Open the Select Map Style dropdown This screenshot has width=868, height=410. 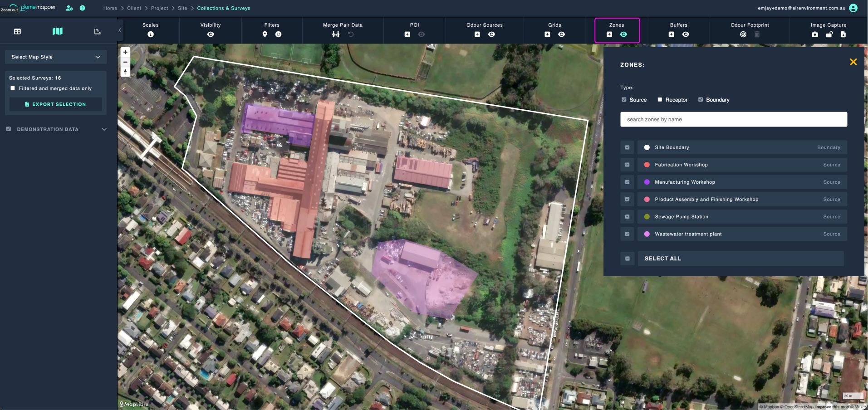[56, 57]
